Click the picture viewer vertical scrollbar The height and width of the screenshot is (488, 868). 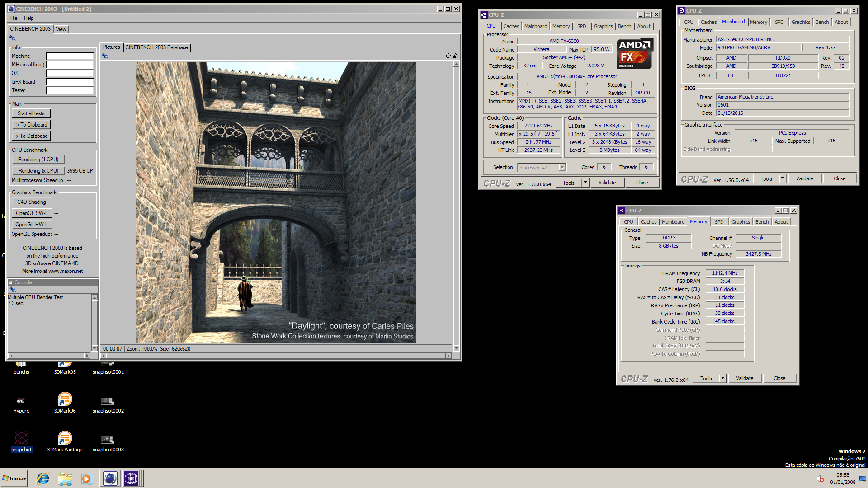click(x=456, y=206)
